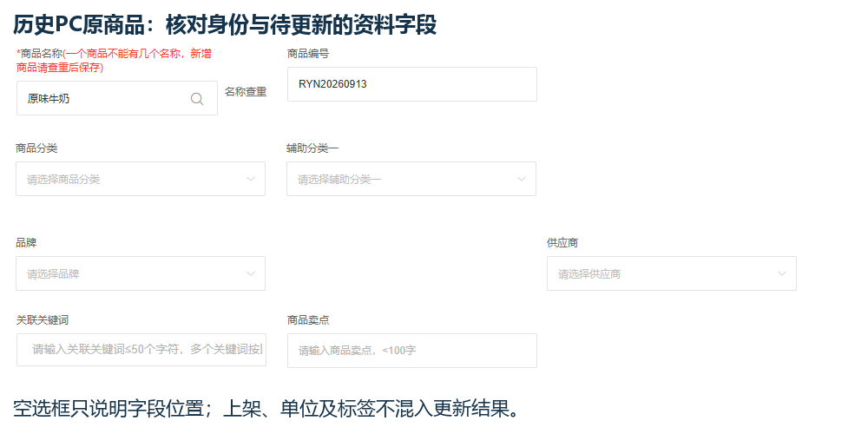Focus the 商品名称 field containing 原味牛奶

117,98
